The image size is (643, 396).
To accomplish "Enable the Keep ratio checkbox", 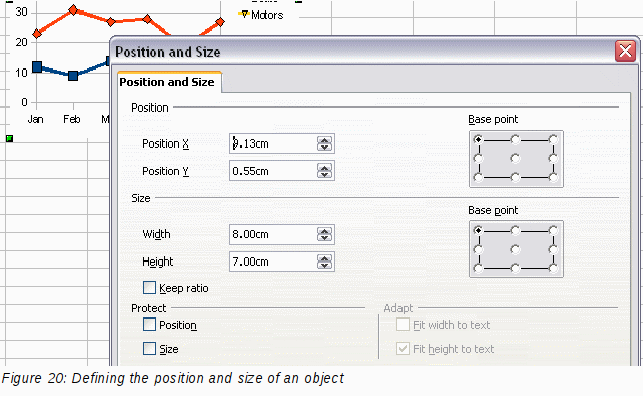I will (150, 288).
